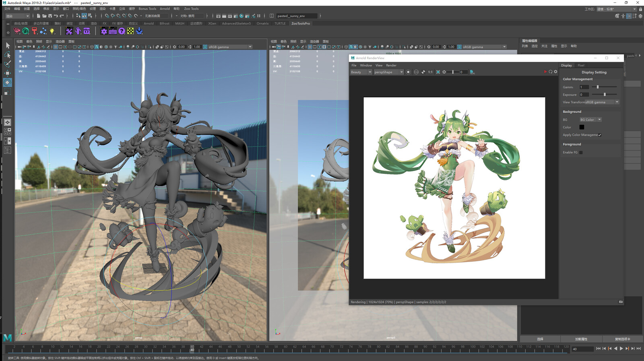Adjust the Exposure slider
The image size is (644, 361).
click(x=604, y=95)
